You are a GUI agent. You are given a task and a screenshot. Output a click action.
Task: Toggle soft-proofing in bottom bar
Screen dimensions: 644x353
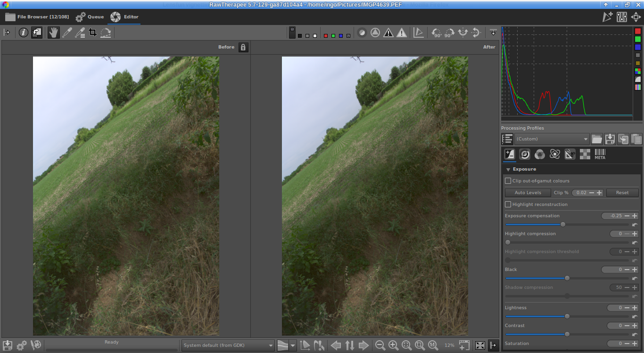(x=305, y=345)
